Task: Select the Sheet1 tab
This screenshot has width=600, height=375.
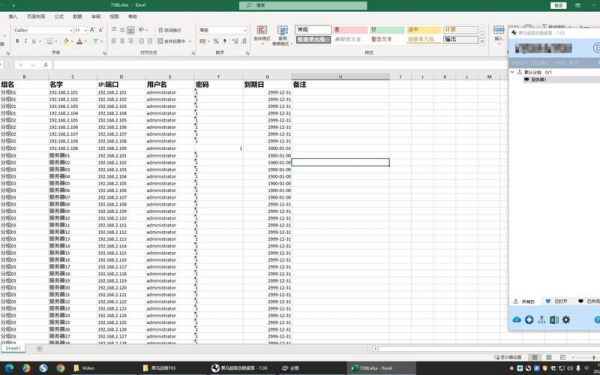Action: pos(13,348)
